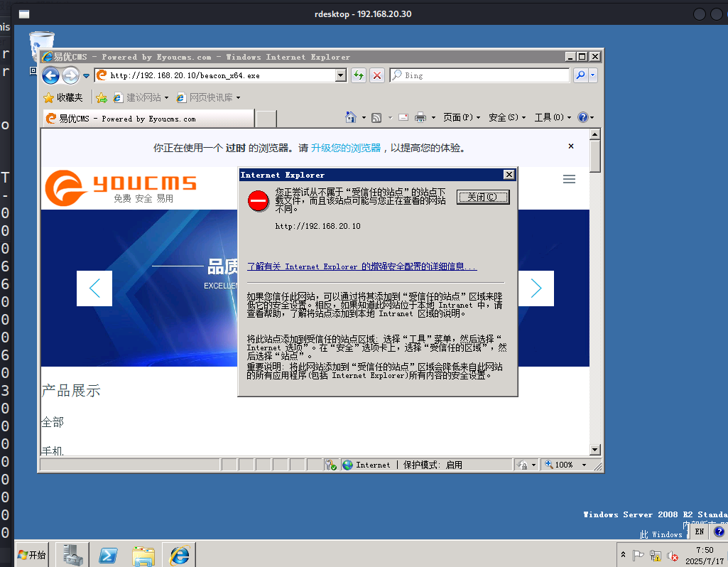Click the popup blocker status bar icon
This screenshot has width=728, height=567.
pos(330,465)
